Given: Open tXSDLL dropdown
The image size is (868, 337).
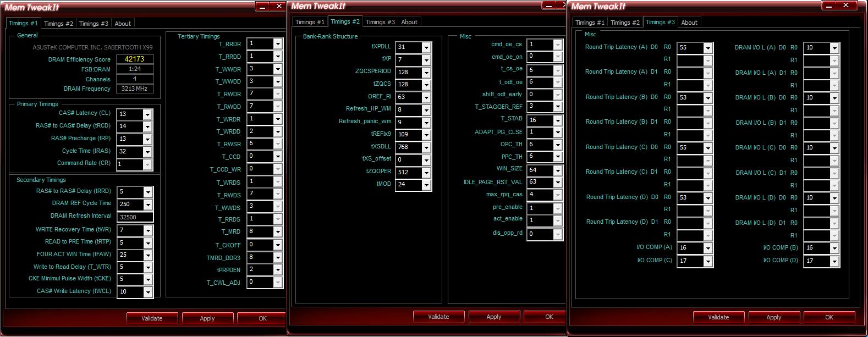Looking at the screenshot, I should point(426,147).
